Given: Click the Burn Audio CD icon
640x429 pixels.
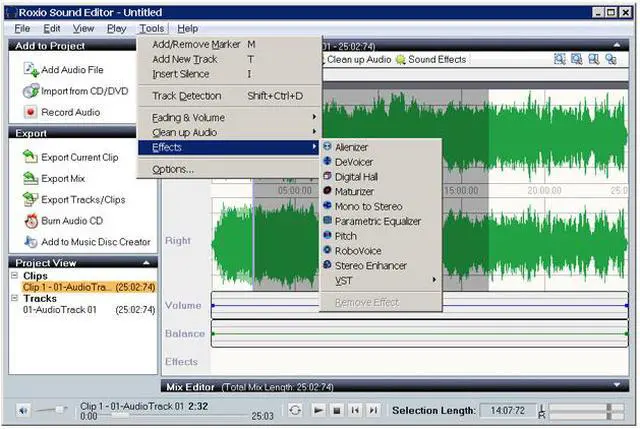Looking at the screenshot, I should (x=30, y=221).
